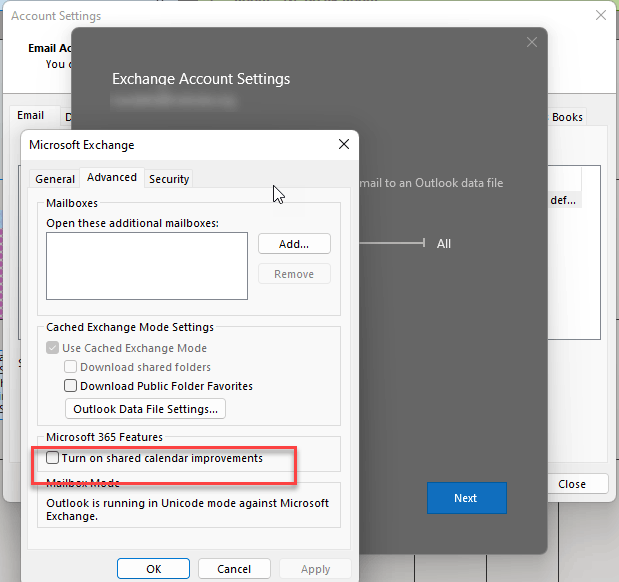Image resolution: width=619 pixels, height=582 pixels.
Task: Click 'Open these additional mailboxes:' label
Action: 132,223
